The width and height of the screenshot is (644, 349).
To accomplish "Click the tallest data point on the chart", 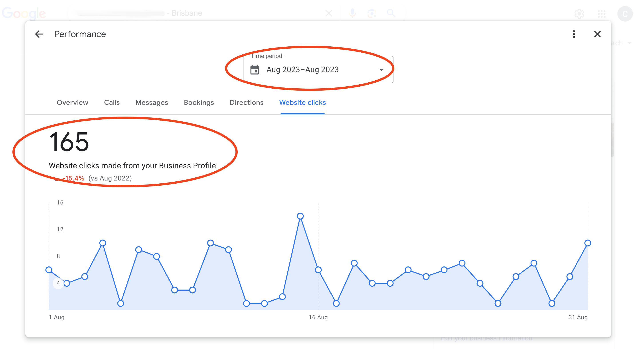I will click(x=300, y=216).
